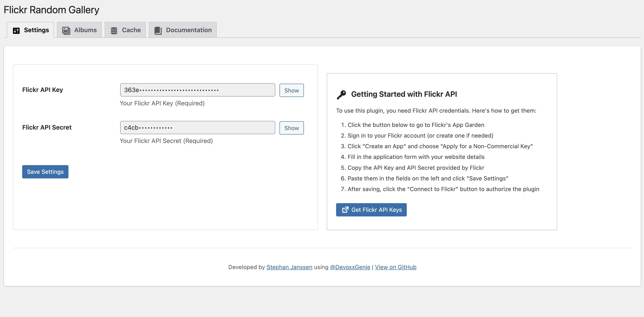The width and height of the screenshot is (644, 317).
Task: Click the key icon beside Getting Started
Action: coord(341,95)
